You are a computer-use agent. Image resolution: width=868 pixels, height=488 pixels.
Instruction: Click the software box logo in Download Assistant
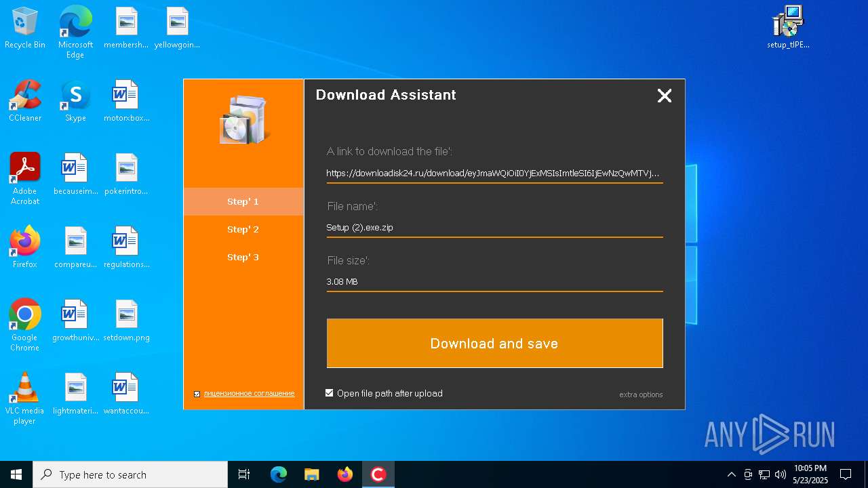click(243, 119)
